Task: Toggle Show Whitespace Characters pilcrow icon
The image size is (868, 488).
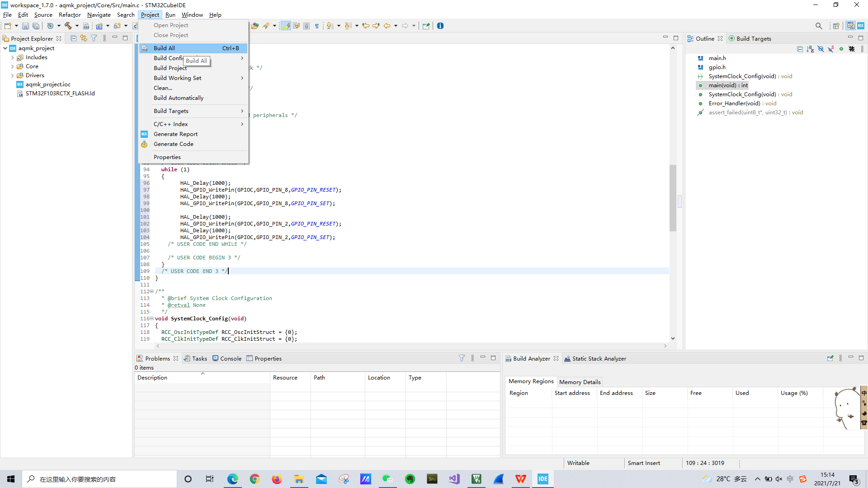Action: coord(317,26)
